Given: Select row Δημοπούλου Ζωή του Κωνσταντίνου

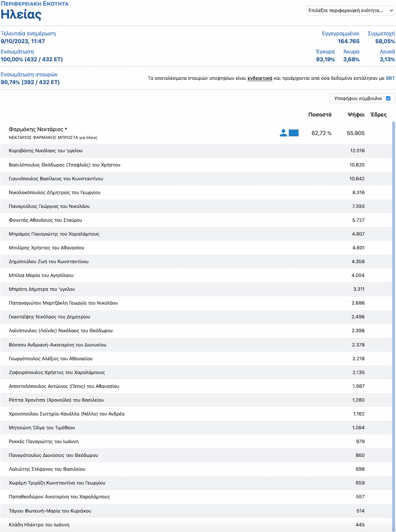Looking at the screenshot, I should [x=196, y=262].
